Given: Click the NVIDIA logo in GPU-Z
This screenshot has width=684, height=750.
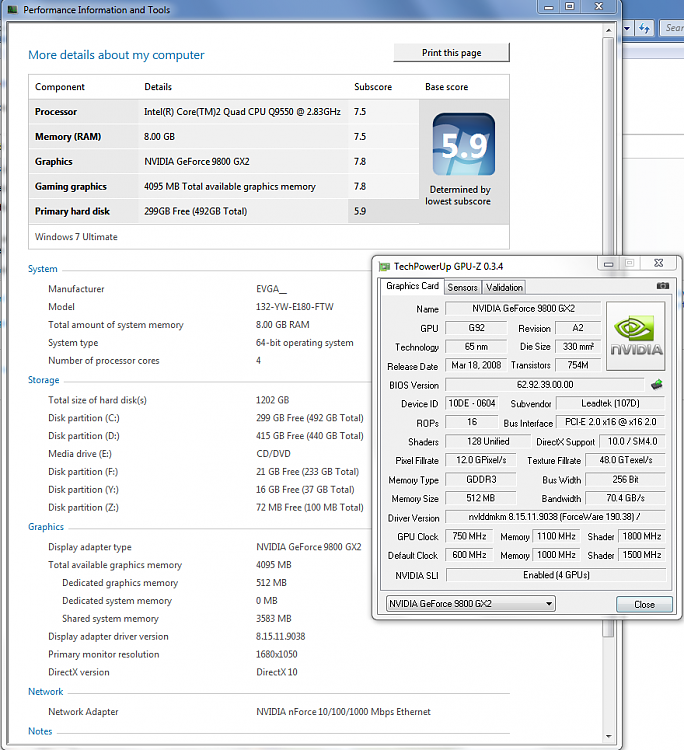Looking at the screenshot, I should (636, 336).
